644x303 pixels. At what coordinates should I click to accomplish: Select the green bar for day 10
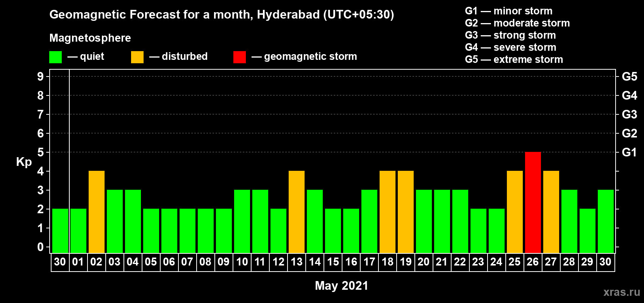pos(242,221)
